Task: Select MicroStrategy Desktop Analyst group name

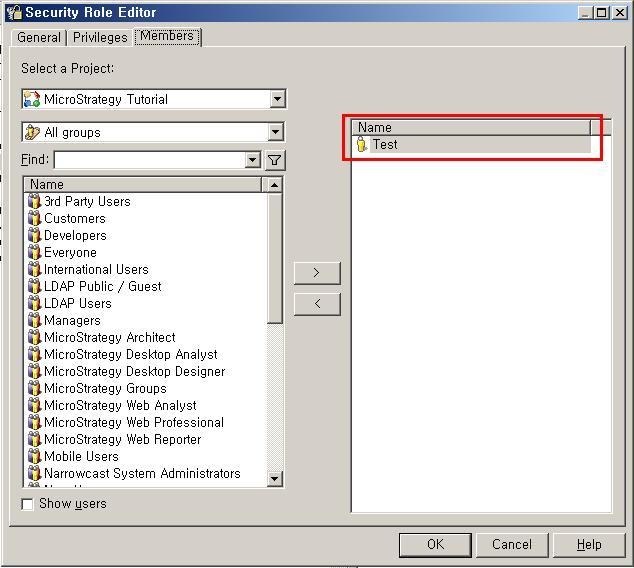Action: (x=131, y=355)
